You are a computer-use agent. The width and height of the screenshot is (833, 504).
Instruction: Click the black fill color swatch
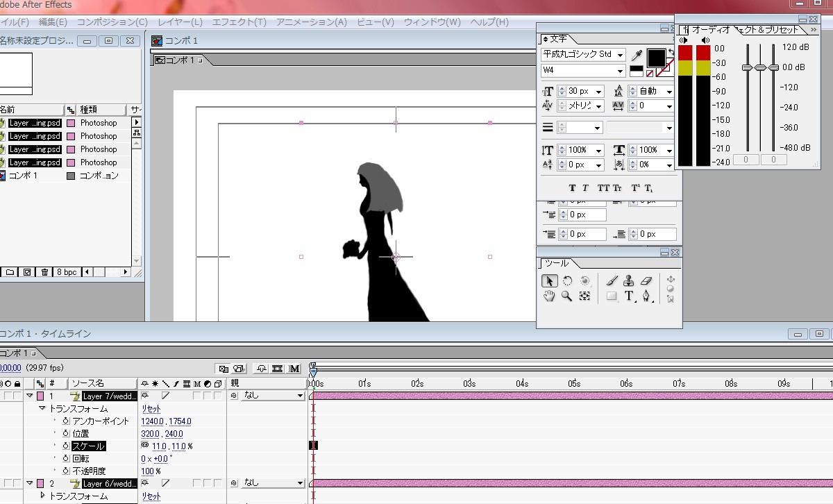pyautogui.click(x=656, y=56)
